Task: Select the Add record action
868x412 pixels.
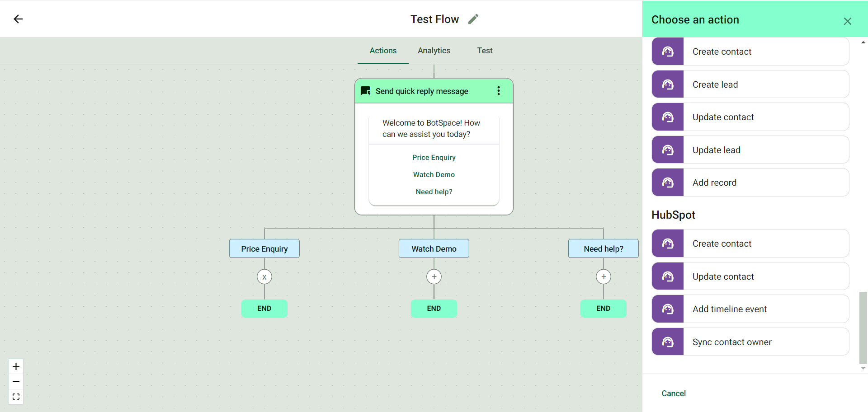Action: coord(750,183)
